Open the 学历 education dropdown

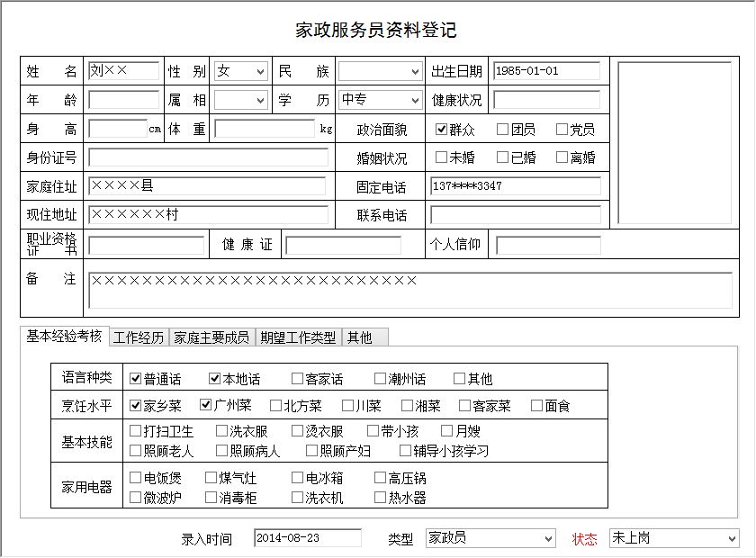380,100
